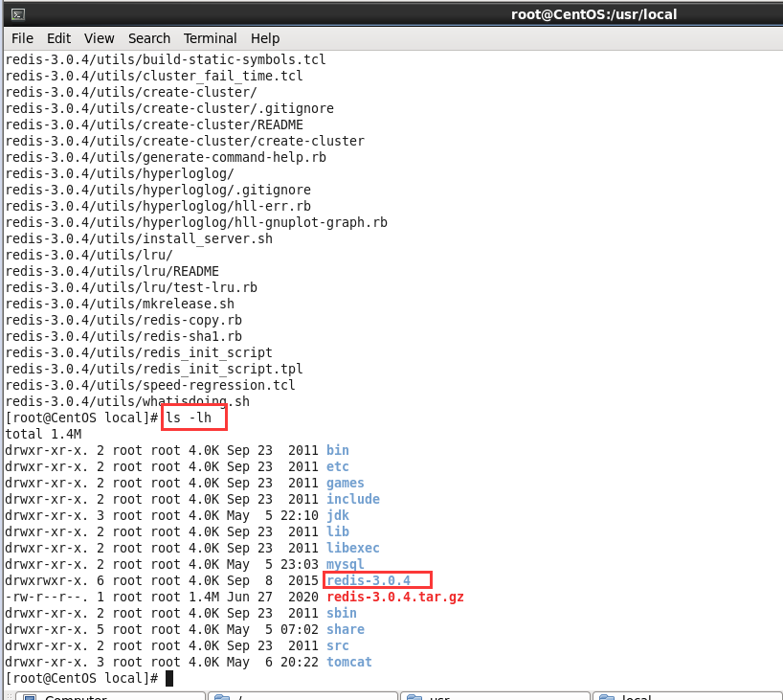Image resolution: width=783 pixels, height=700 pixels.
Task: Click the create-cluster/create-cluster line
Action: pyautogui.click(x=185, y=141)
